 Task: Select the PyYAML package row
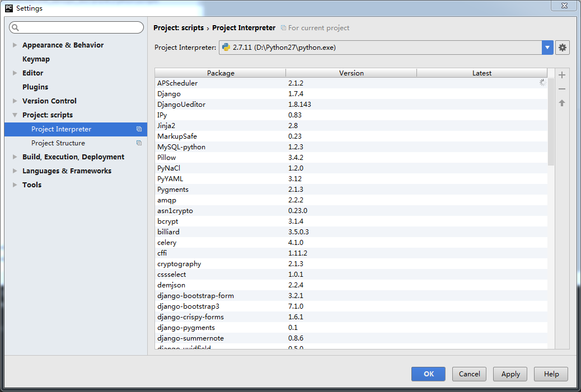coord(351,179)
